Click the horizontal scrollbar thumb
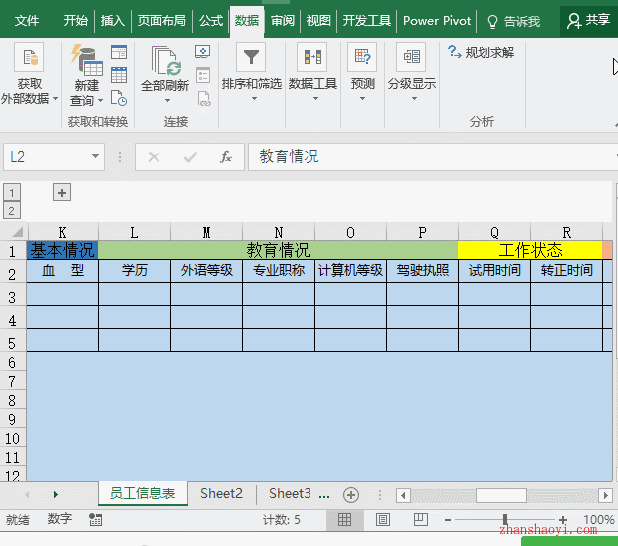The image size is (618, 546). [501, 495]
